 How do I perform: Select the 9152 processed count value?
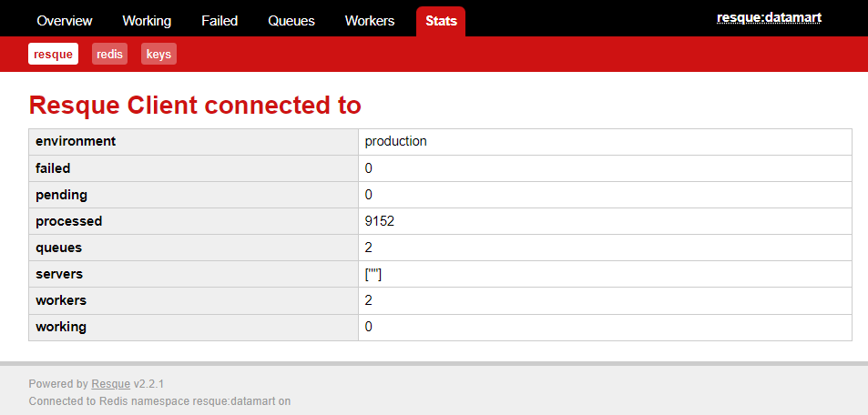(379, 221)
